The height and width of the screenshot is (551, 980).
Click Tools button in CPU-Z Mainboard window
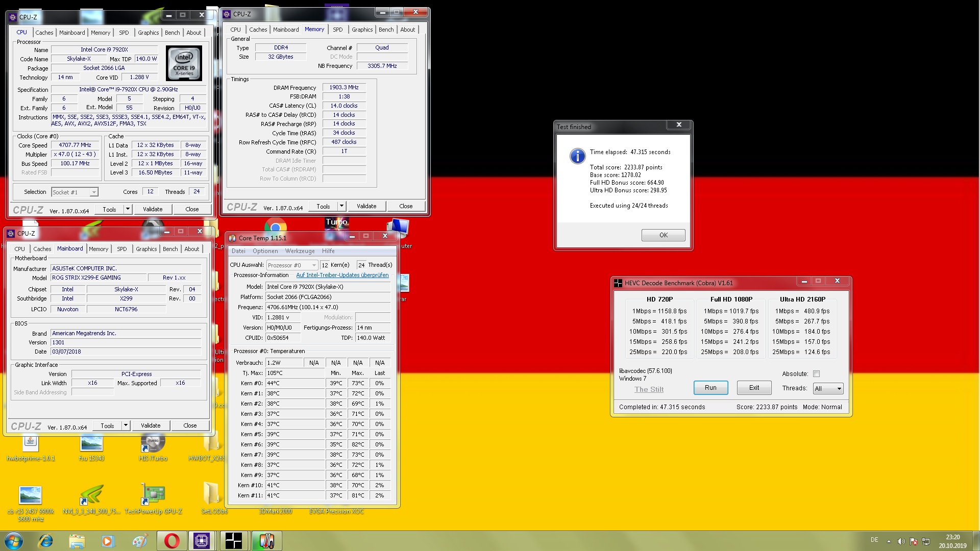click(x=107, y=425)
